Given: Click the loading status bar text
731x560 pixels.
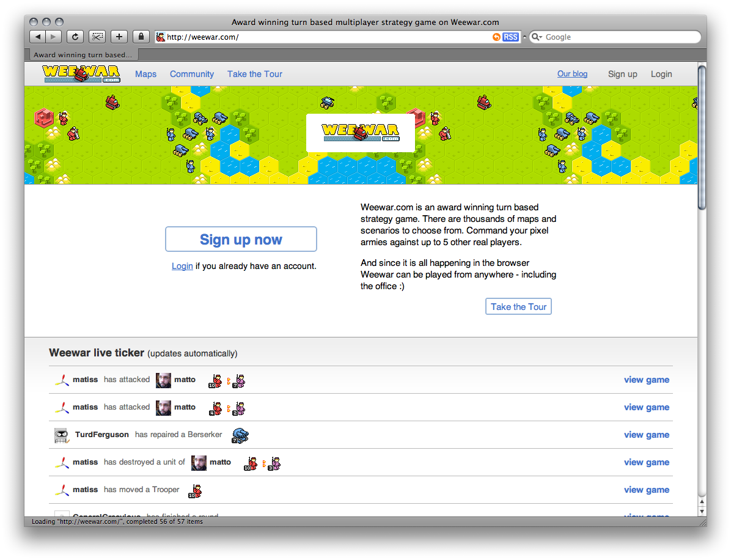Looking at the screenshot, I should pos(117,521).
